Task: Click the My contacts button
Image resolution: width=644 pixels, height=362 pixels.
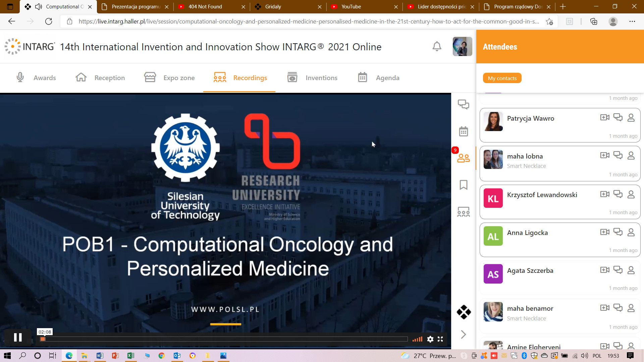Action: tap(502, 78)
